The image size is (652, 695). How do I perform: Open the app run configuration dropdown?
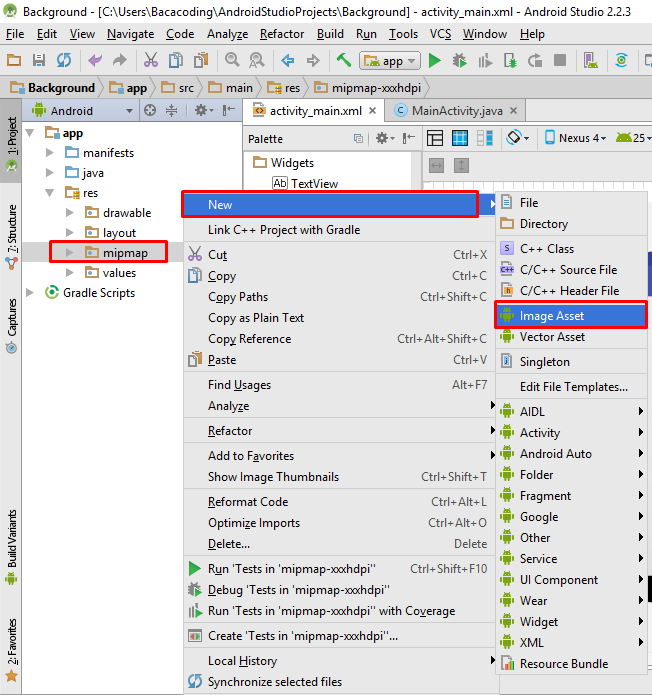(390, 61)
